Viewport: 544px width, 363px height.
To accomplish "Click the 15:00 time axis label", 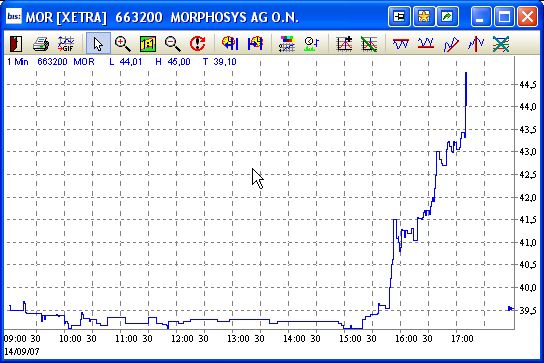I will (x=350, y=338).
